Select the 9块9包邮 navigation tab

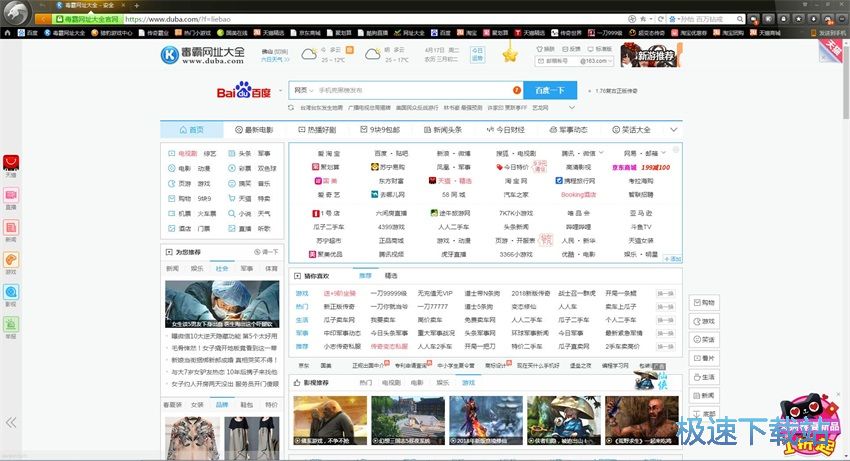[x=380, y=130]
